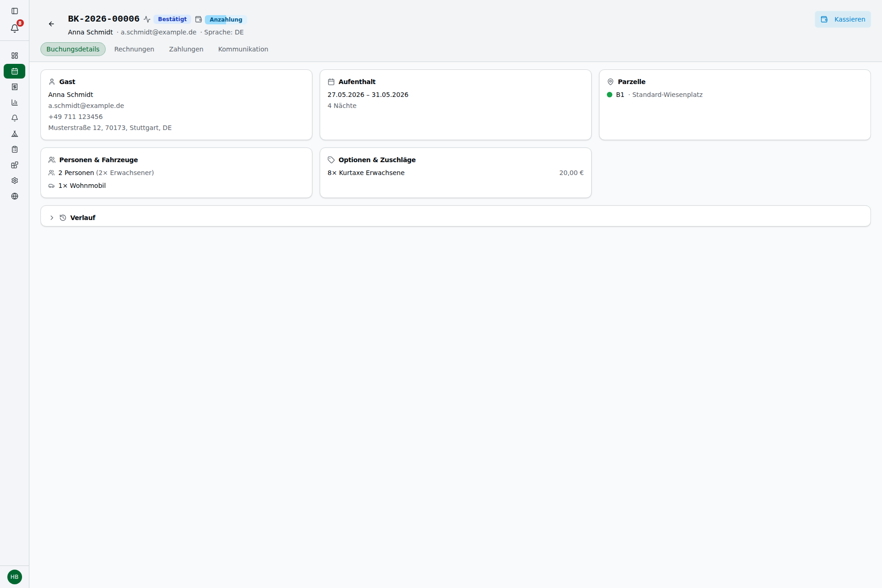This screenshot has width=882, height=588.
Task: Open the tent campsite icon in sidebar
Action: (15, 134)
